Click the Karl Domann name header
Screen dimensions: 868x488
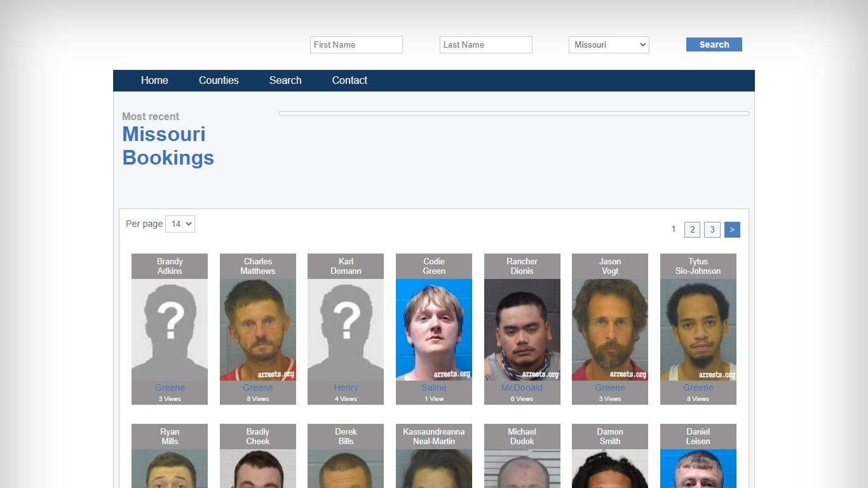(x=346, y=266)
